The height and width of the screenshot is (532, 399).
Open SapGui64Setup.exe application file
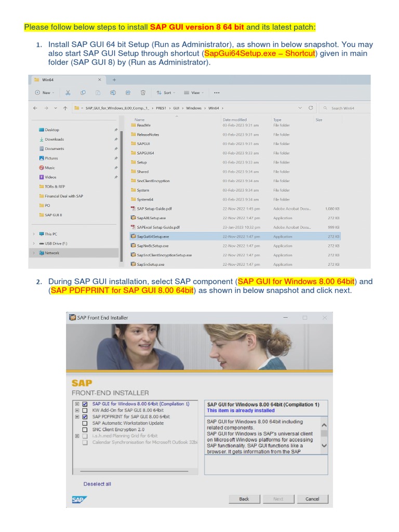pyautogui.click(x=152, y=236)
